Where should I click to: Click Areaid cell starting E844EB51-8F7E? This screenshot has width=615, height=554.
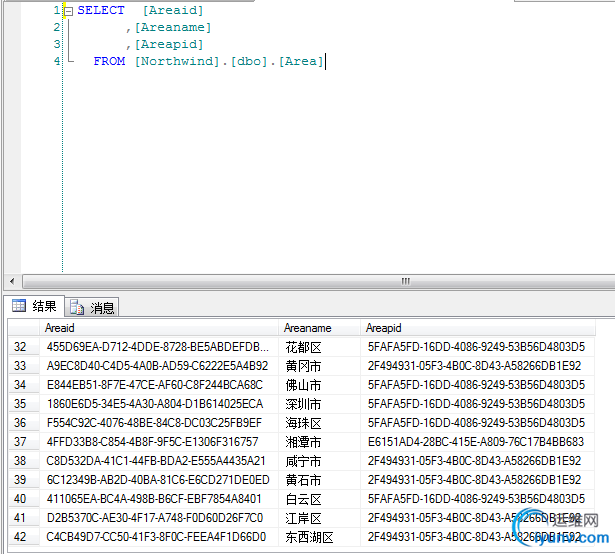(159, 385)
